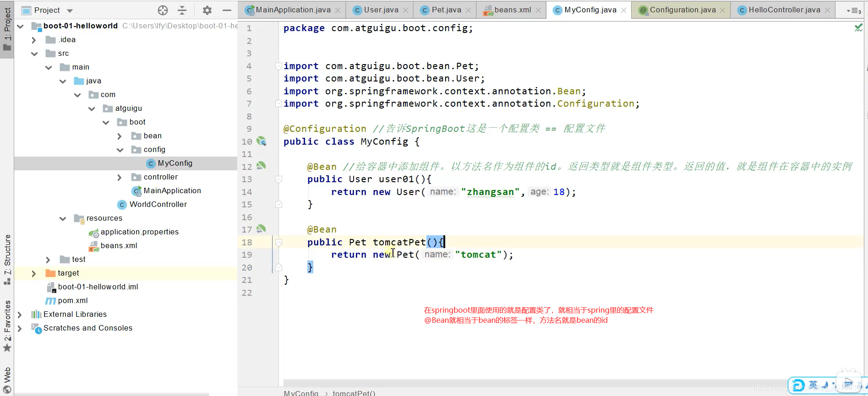The image size is (868, 396).
Task: Collapse the main folder
Action: [x=49, y=67]
